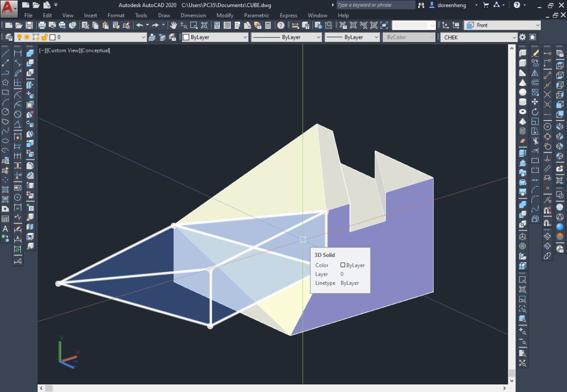
Task: Click the Undo arrow icon
Action: (140, 25)
